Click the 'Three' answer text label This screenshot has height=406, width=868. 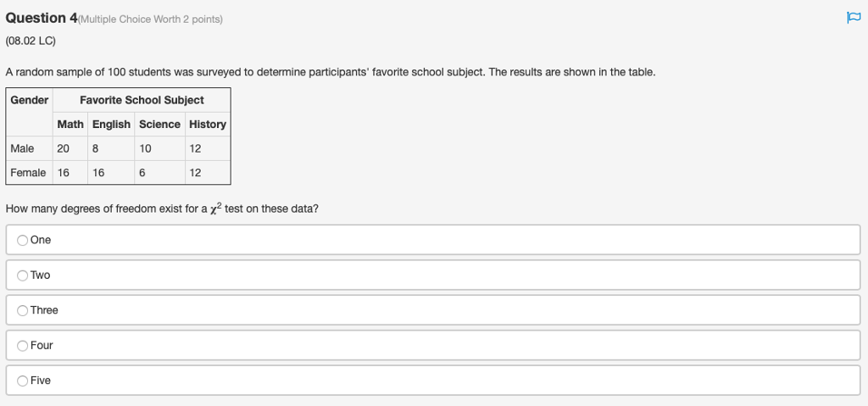(44, 310)
